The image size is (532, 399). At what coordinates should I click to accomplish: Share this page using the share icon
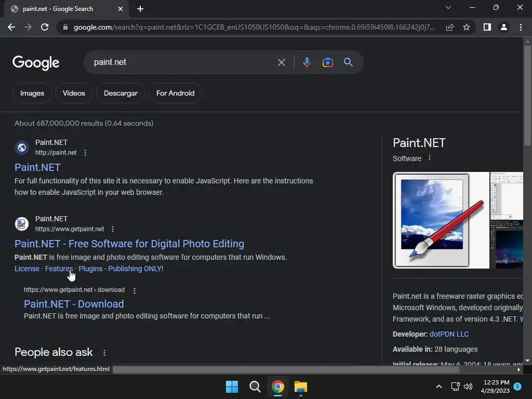click(x=450, y=27)
